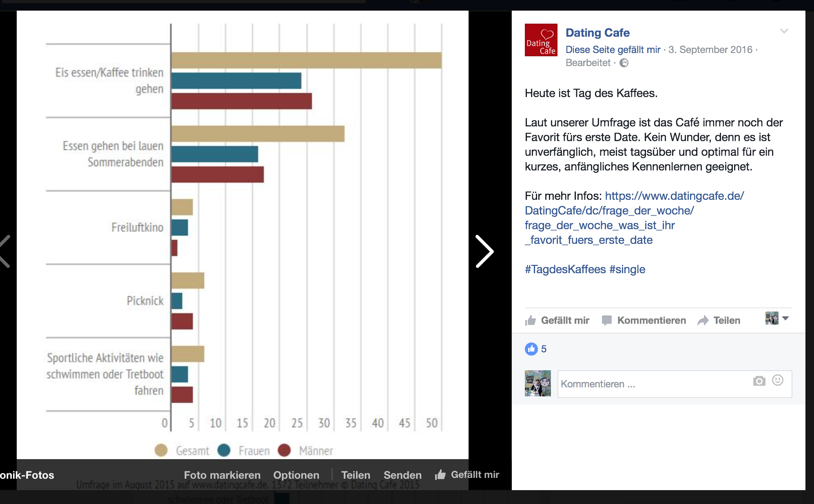
Task: Attach a photo using camera icon
Action: [x=759, y=381]
